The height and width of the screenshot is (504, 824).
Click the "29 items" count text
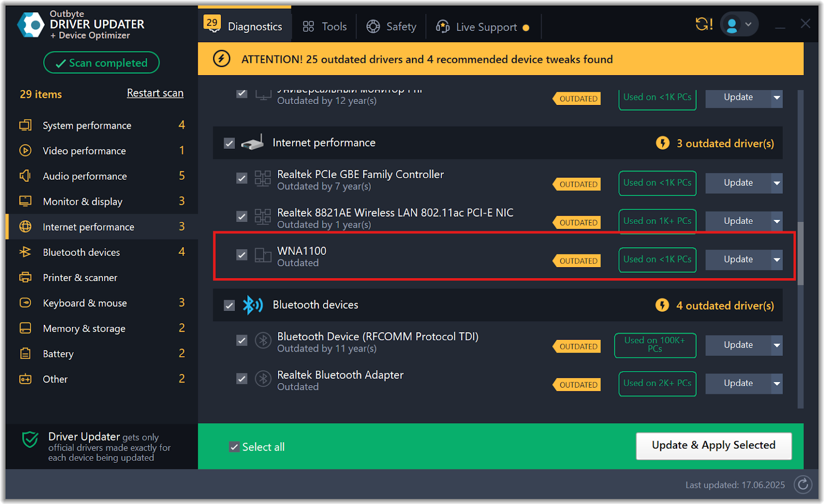click(41, 94)
